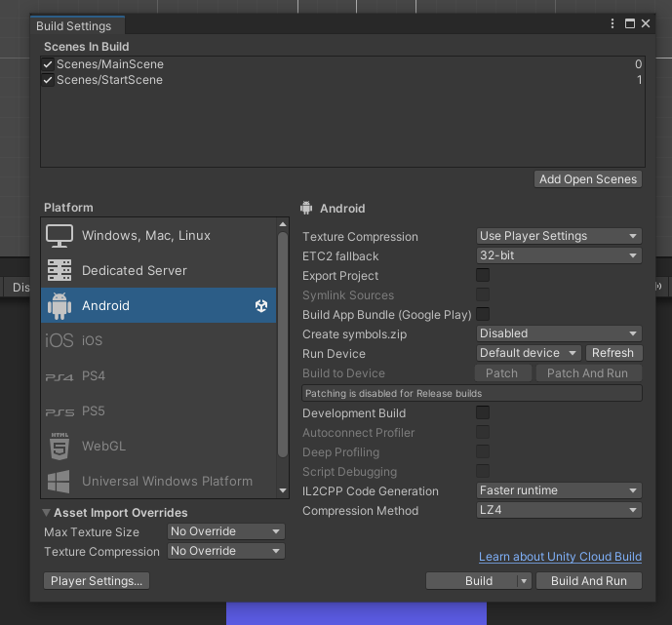
Task: Select Windows, Mac, Linux platform
Action: (159, 236)
